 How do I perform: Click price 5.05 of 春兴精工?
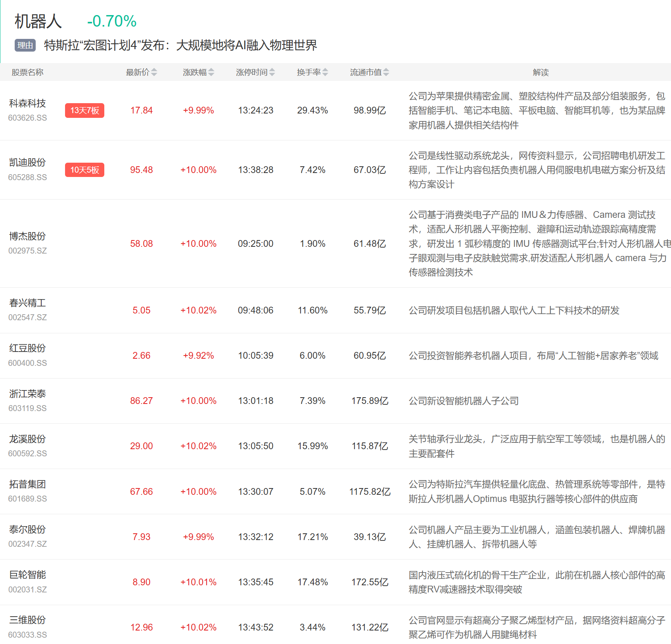142,310
